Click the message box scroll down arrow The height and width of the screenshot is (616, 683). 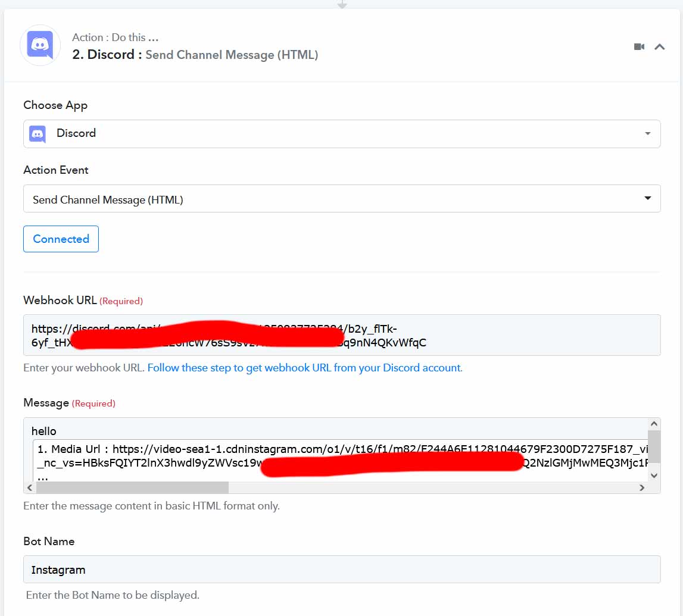click(x=654, y=476)
